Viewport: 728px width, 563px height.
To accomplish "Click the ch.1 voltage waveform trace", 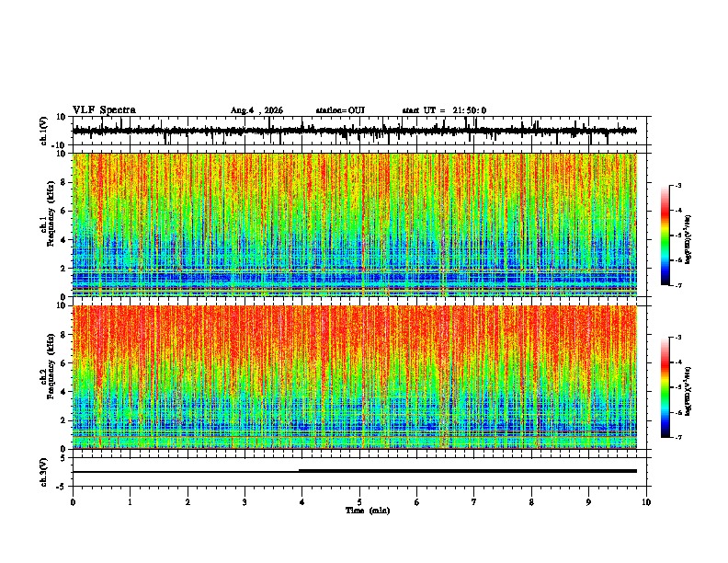I will (354, 131).
